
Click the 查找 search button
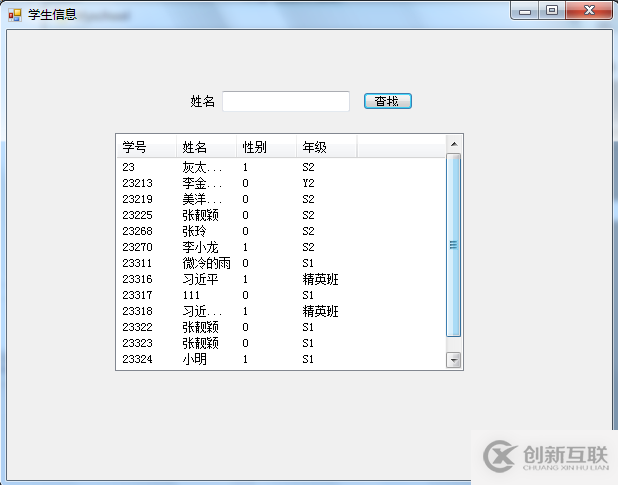point(388,101)
